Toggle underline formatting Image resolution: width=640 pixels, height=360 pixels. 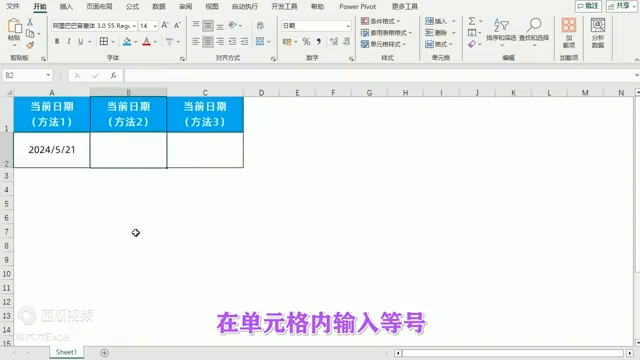(81, 41)
